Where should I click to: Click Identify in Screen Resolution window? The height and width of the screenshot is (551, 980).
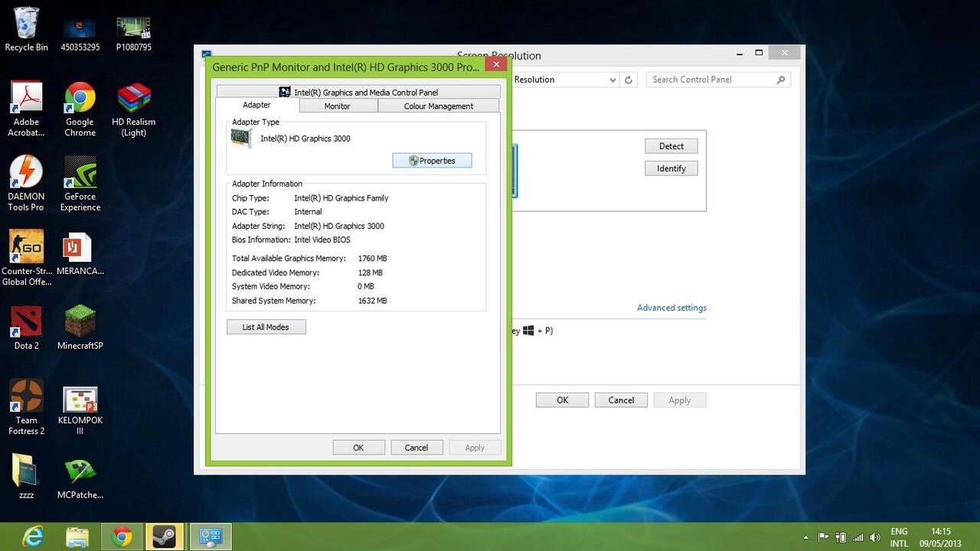point(671,168)
